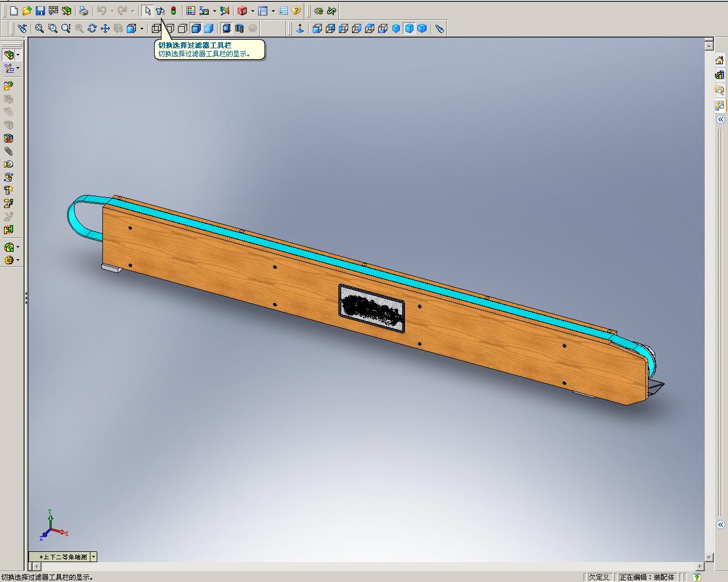Toggle the selection filter toolbar funnel icon
Viewport: 728px width, 582px height.
160,11
